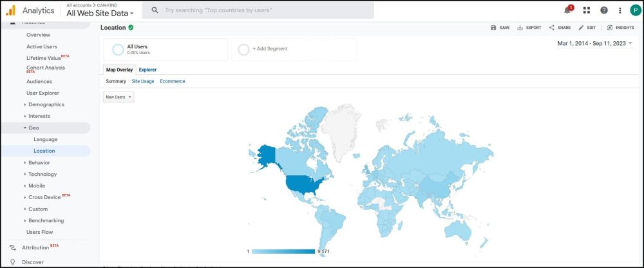Open the Help question mark icon
This screenshot has width=644, height=268.
604,10
